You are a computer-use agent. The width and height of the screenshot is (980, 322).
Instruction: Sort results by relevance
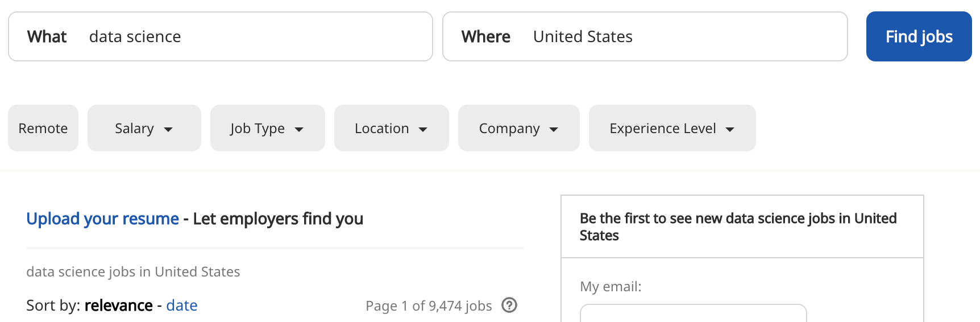118,306
